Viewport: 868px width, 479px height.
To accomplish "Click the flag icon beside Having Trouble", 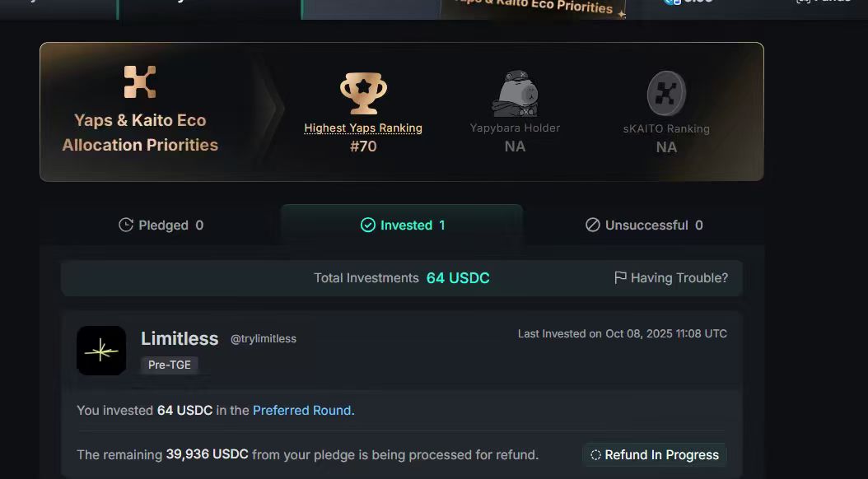I will coord(621,278).
